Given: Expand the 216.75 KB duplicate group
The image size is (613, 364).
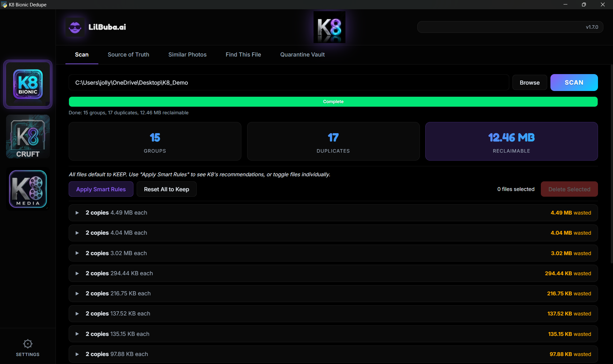Looking at the screenshot, I should pyautogui.click(x=77, y=293).
